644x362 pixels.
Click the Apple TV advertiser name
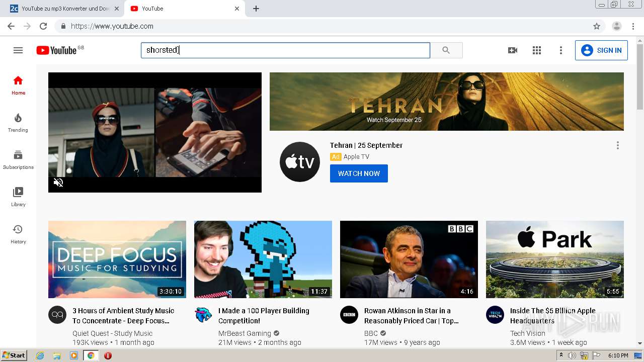[x=356, y=157]
